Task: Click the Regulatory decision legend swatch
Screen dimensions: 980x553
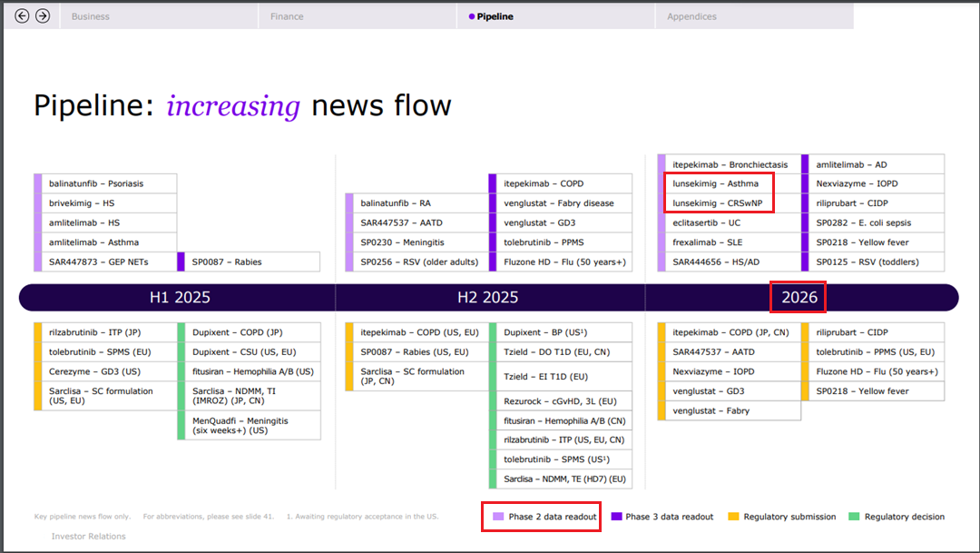Action: (x=855, y=517)
